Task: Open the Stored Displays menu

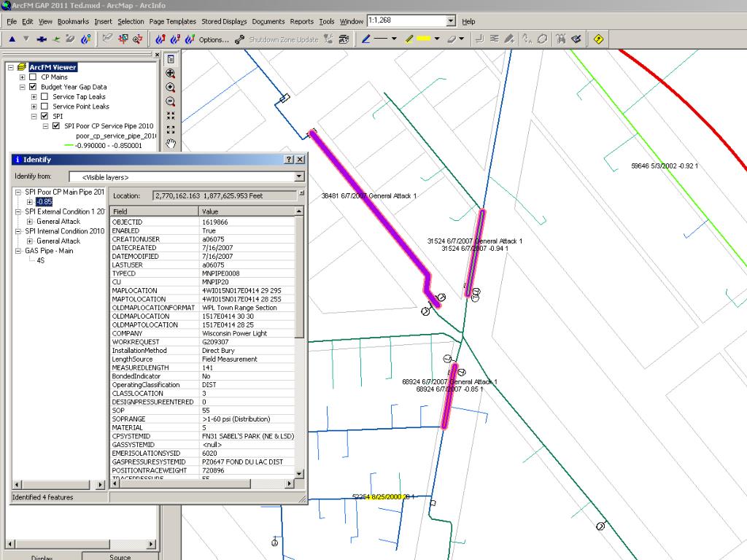Action: tap(225, 21)
